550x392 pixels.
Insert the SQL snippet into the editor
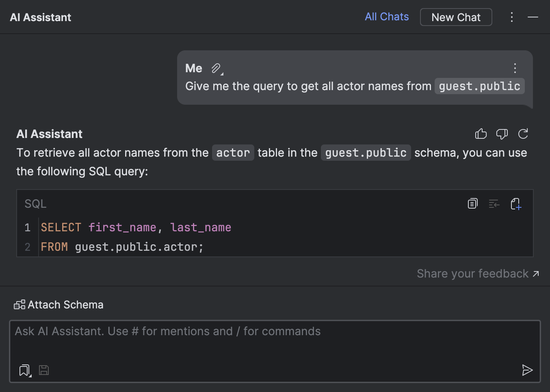pos(494,204)
